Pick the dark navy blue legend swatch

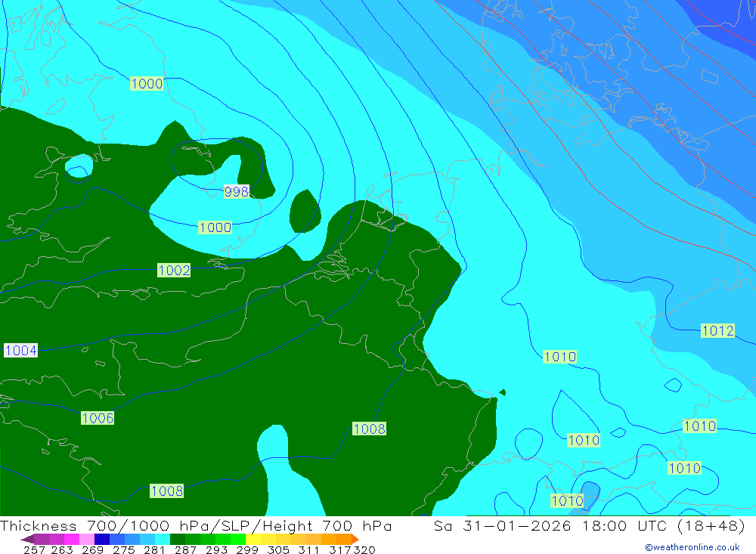point(102,539)
